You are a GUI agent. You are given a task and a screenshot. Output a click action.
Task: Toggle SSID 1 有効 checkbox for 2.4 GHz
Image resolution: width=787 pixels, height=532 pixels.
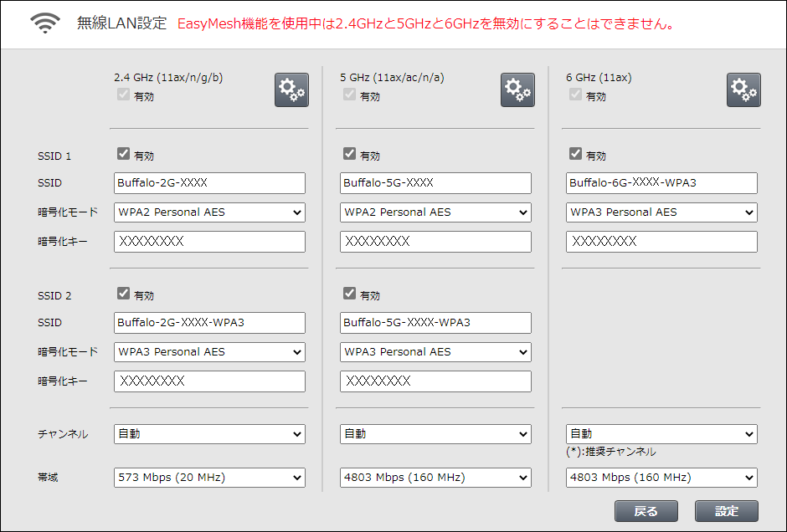point(123,153)
